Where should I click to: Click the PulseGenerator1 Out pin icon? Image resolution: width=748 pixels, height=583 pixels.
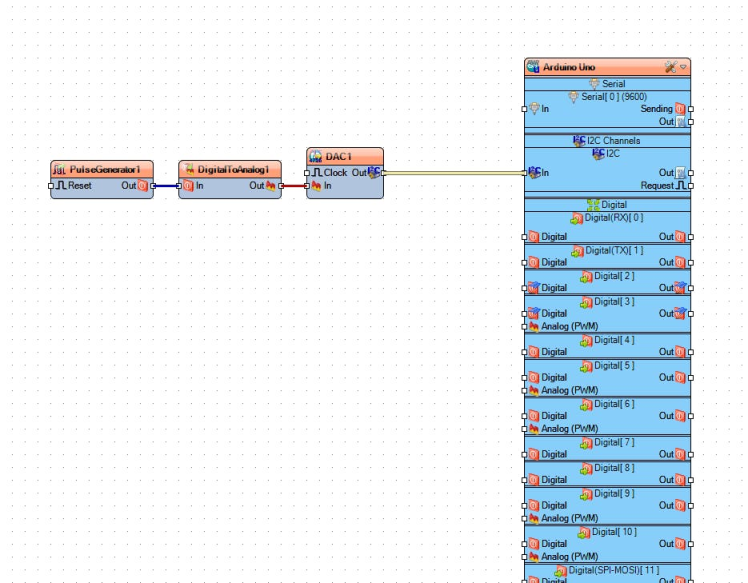(x=143, y=185)
